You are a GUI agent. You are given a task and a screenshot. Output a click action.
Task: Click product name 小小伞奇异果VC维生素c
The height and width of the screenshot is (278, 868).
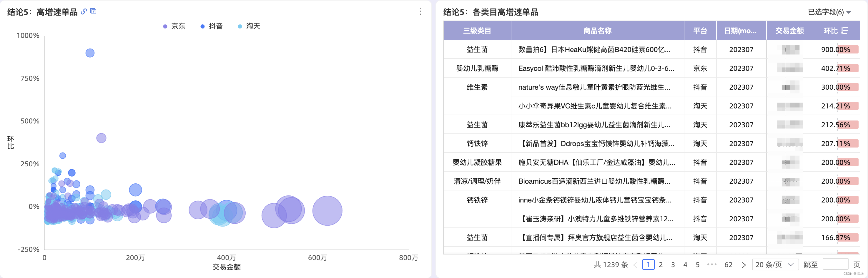click(x=595, y=106)
